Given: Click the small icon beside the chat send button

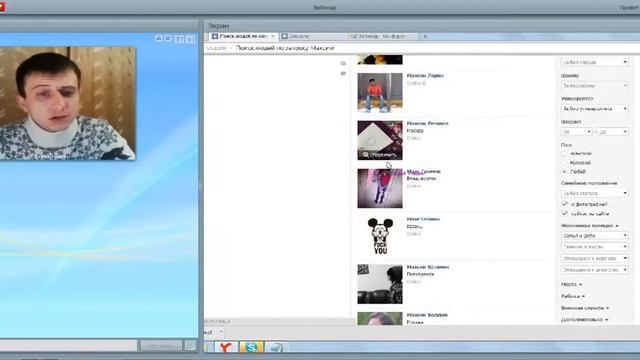Looking at the screenshot, I should pyautogui.click(x=190, y=345).
